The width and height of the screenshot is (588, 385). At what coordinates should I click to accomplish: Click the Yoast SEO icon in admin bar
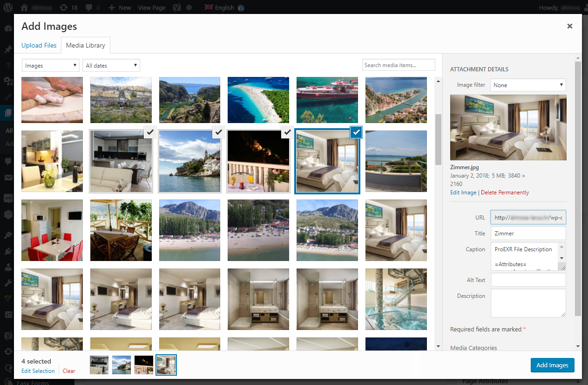pyautogui.click(x=177, y=7)
